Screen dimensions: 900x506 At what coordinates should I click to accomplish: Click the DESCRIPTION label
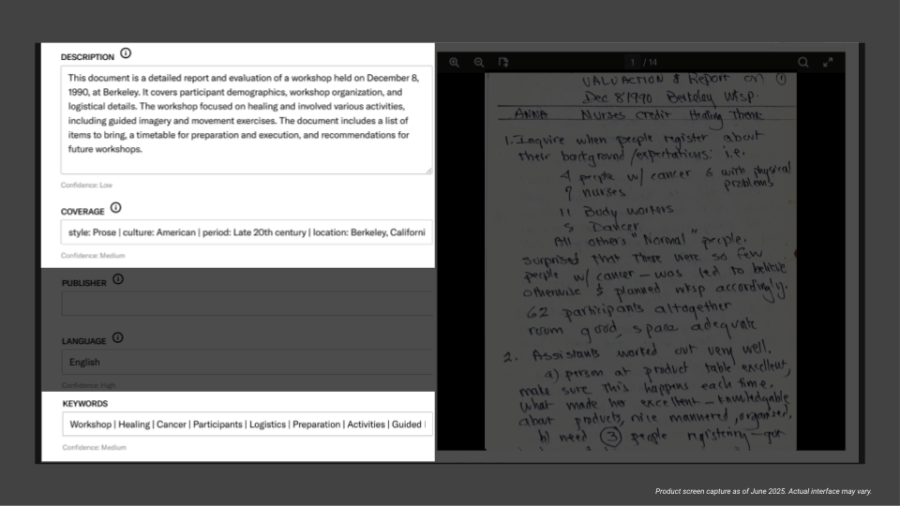pos(88,57)
